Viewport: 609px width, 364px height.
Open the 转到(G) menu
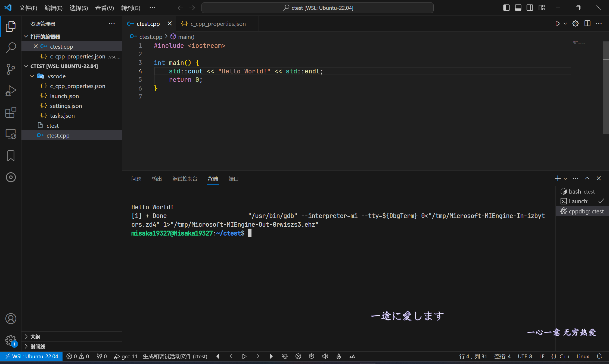130,8
